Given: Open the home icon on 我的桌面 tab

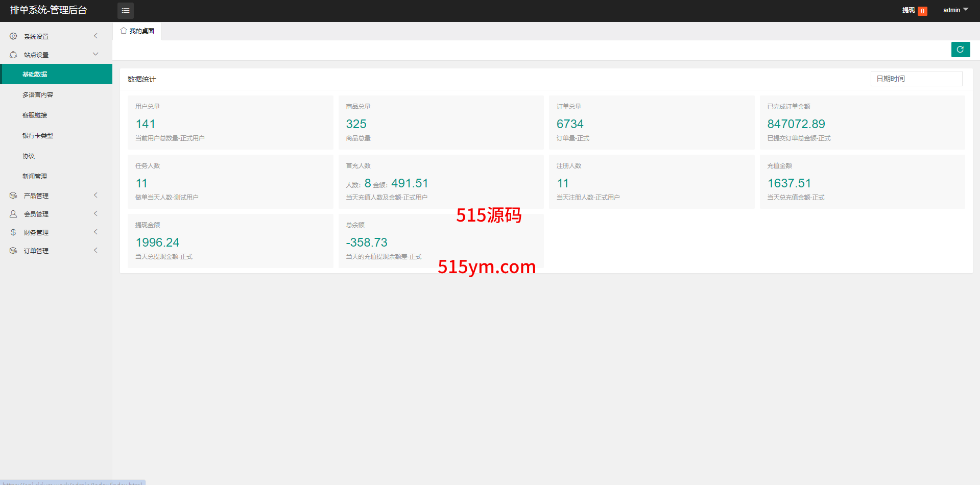Looking at the screenshot, I should (x=124, y=31).
